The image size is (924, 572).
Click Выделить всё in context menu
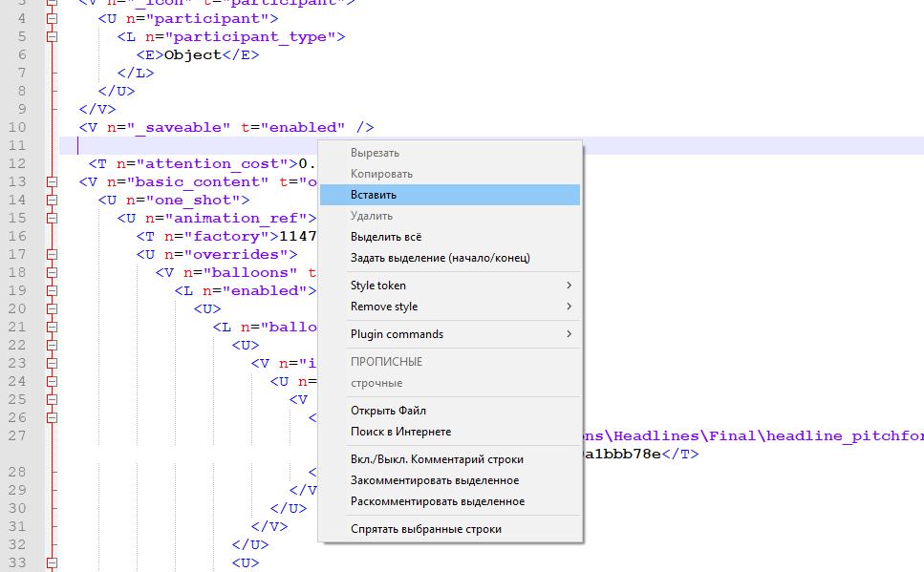pyautogui.click(x=385, y=237)
